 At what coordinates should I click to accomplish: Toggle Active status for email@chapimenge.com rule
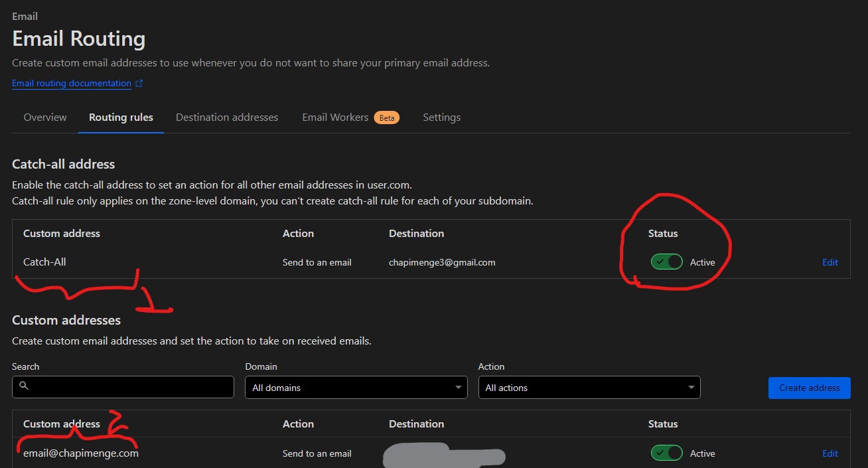[666, 453]
